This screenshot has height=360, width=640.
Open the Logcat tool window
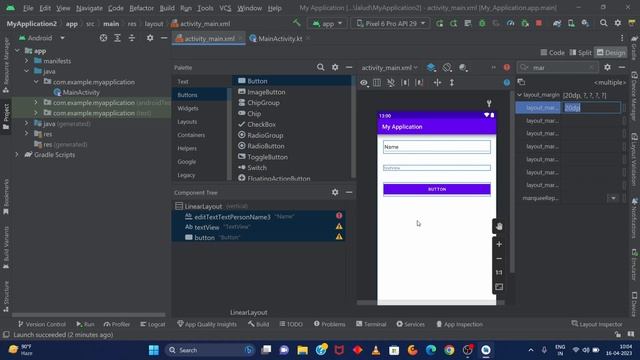[153, 324]
